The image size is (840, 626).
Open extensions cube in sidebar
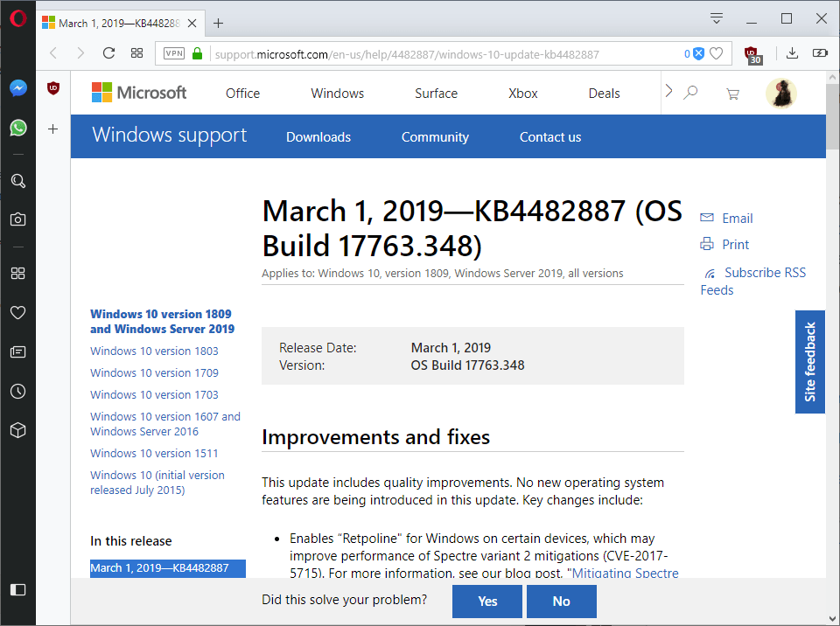(x=17, y=430)
